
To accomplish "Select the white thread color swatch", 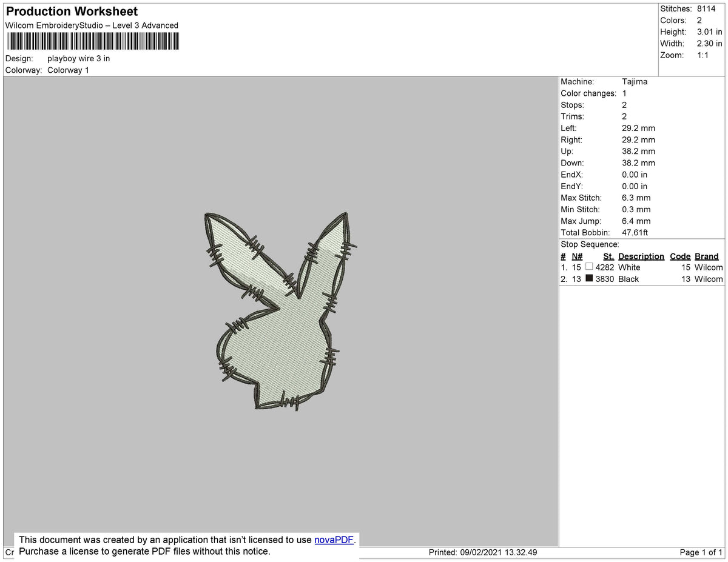I will coord(589,267).
